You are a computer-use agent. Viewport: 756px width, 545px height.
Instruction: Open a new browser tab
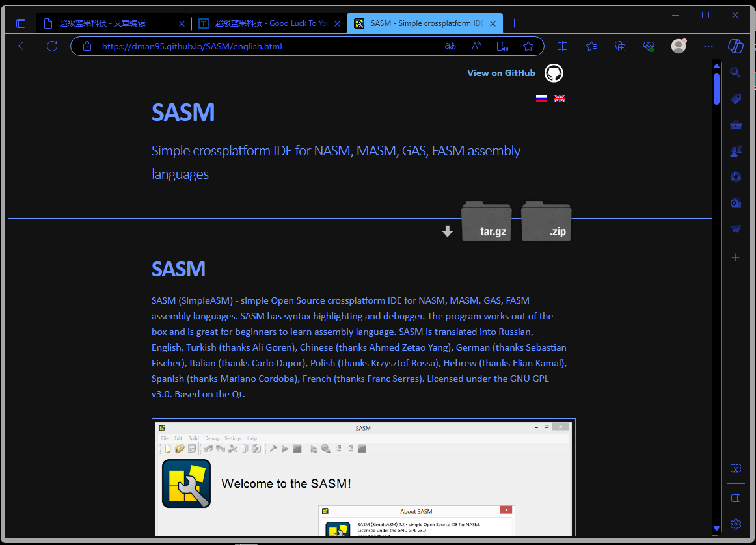[515, 23]
